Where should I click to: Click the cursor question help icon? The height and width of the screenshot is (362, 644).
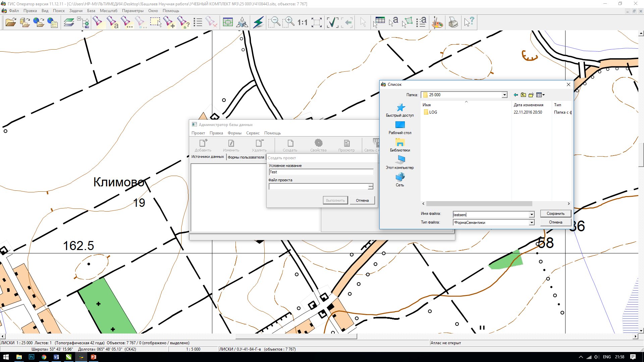coord(469,22)
